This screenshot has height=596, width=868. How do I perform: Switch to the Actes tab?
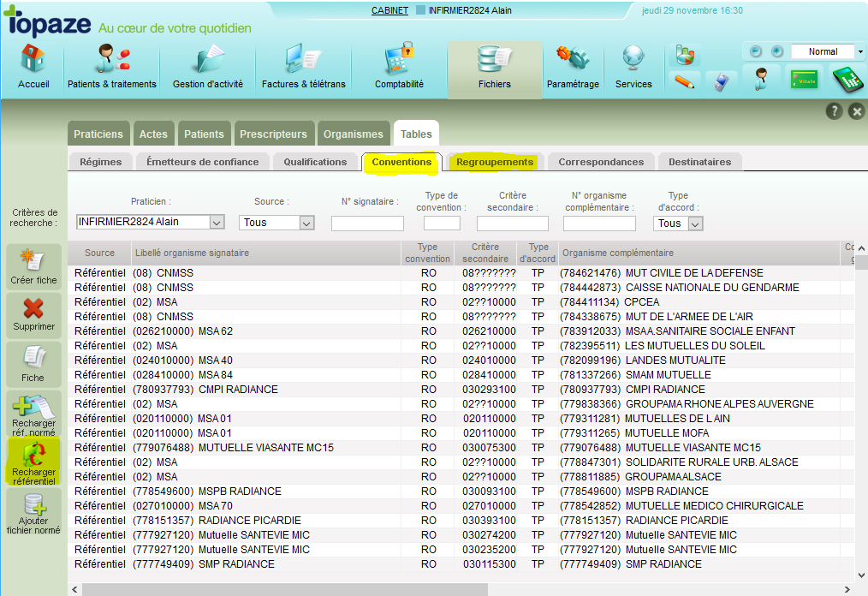[153, 134]
